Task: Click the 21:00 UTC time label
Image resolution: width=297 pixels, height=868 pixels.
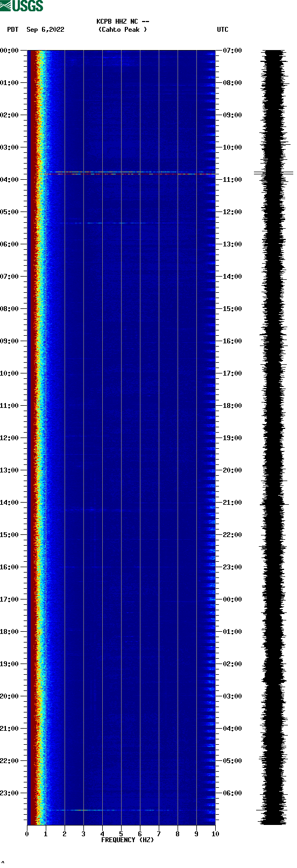Action: (x=232, y=503)
